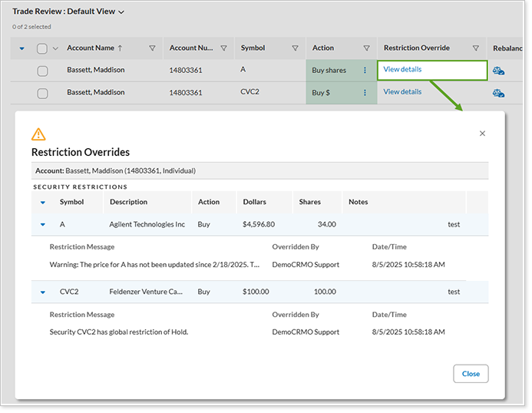
Task: Open Symbol column filter icon
Action: point(295,48)
